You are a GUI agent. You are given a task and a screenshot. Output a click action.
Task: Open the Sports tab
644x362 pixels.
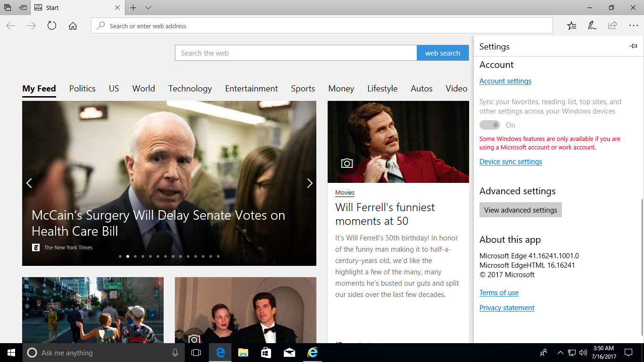[x=303, y=89]
